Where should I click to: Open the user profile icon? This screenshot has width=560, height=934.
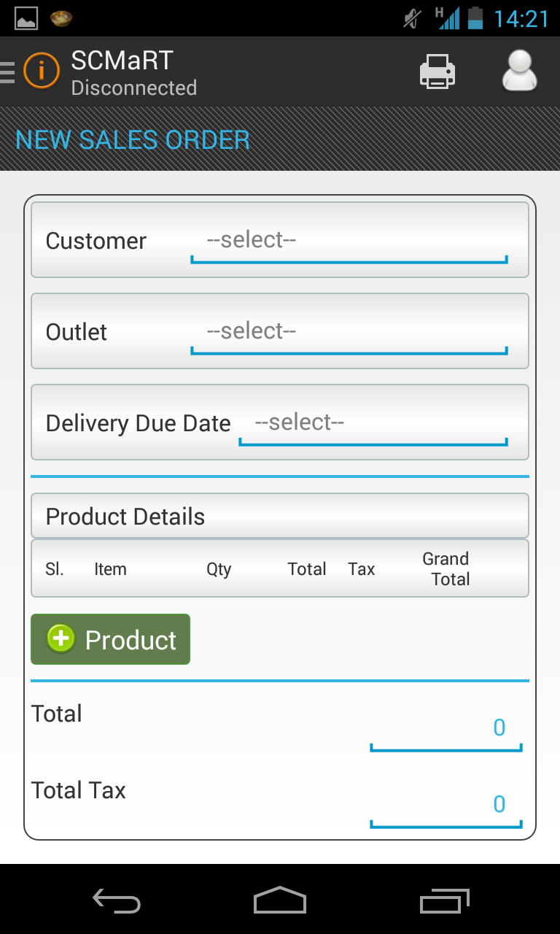pyautogui.click(x=519, y=72)
